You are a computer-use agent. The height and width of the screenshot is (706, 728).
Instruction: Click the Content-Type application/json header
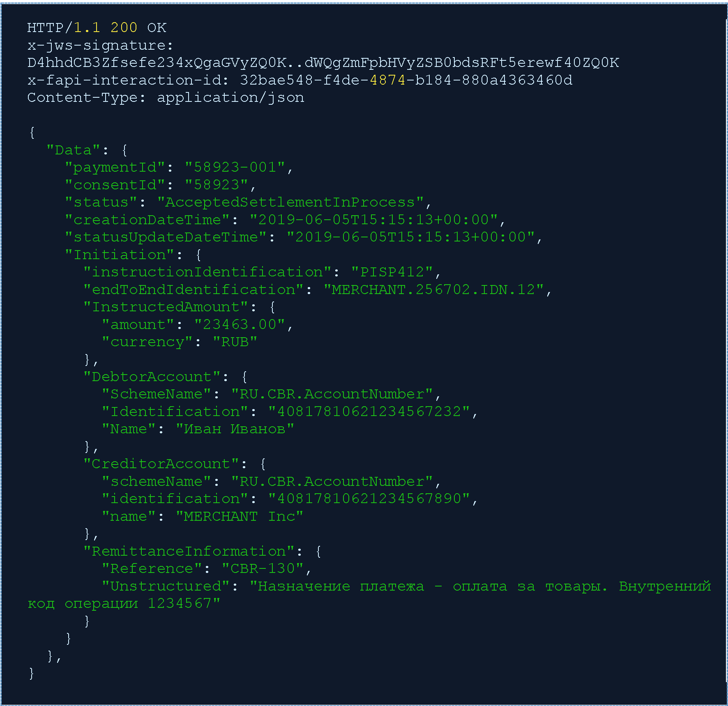coord(166,98)
